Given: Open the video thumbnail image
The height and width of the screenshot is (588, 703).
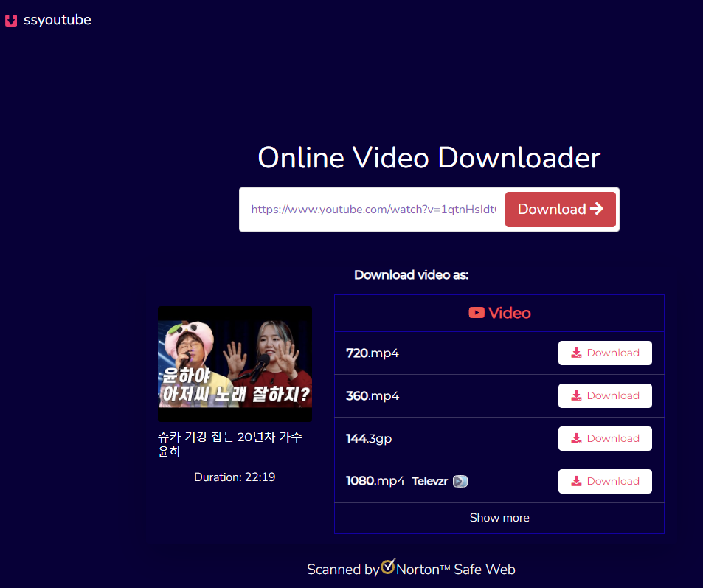Looking at the screenshot, I should pyautogui.click(x=235, y=364).
